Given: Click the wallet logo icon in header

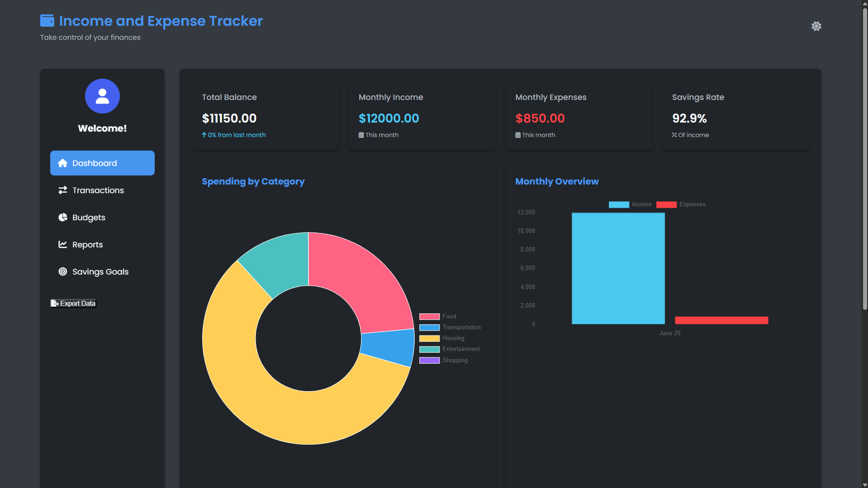Looking at the screenshot, I should point(47,21).
